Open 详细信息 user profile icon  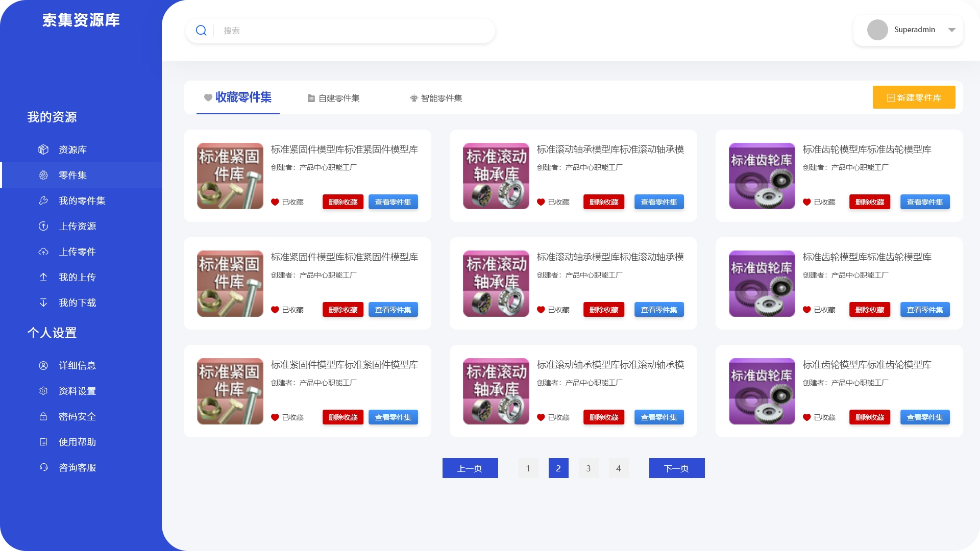(x=43, y=365)
